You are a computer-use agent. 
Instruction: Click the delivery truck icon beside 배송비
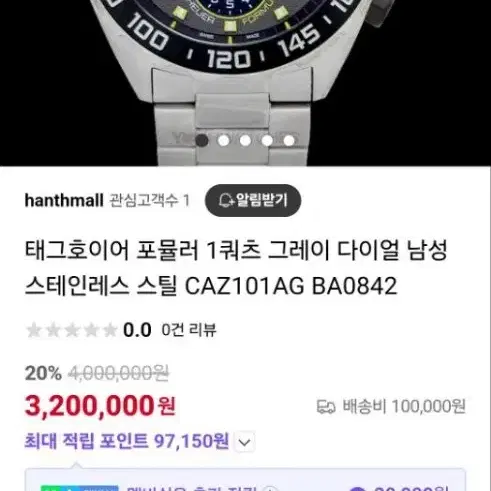point(326,407)
